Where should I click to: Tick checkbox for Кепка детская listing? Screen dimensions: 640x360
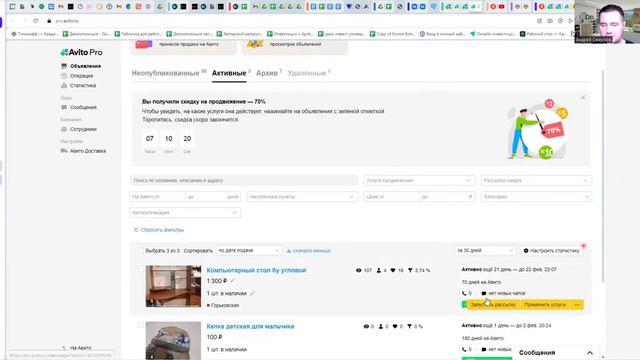click(140, 325)
